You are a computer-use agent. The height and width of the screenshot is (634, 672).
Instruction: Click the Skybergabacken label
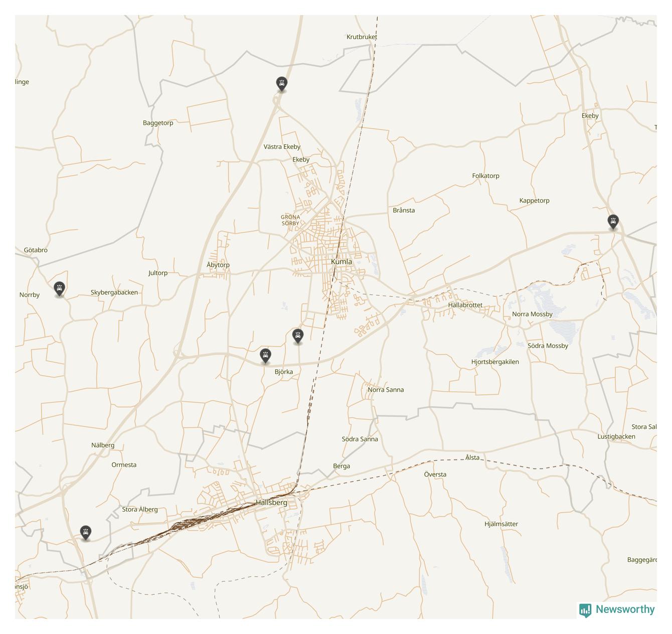point(114,292)
